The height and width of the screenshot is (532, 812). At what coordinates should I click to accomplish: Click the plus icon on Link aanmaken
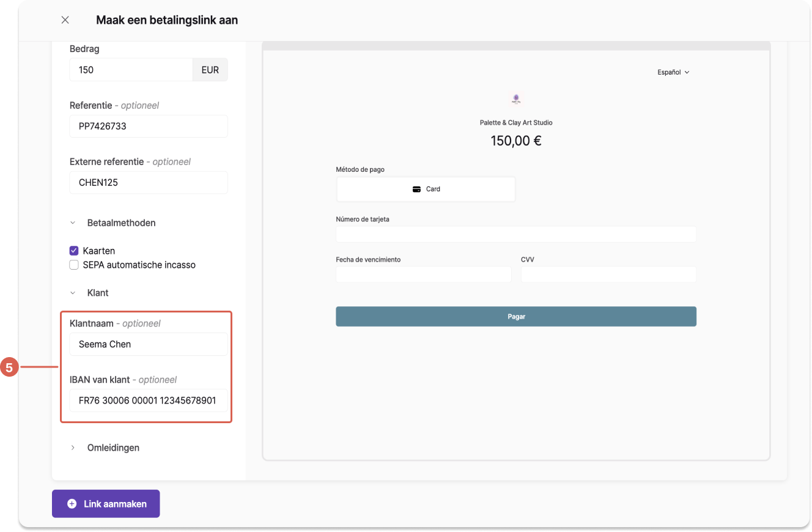pos(72,504)
